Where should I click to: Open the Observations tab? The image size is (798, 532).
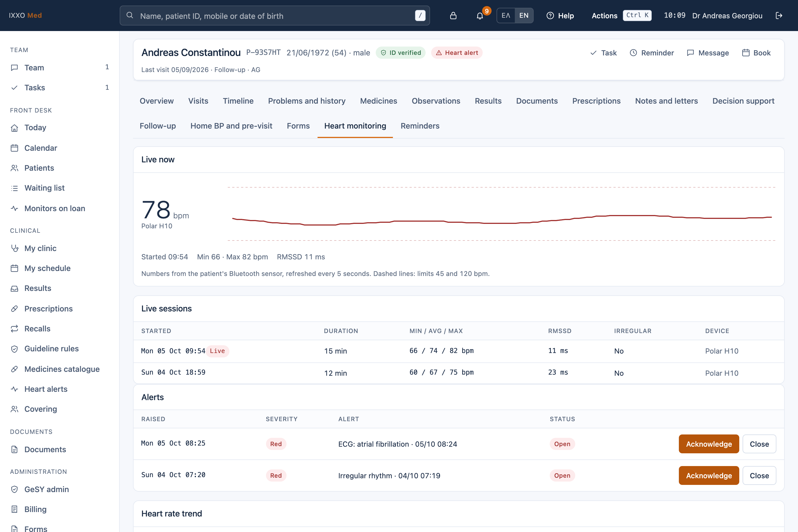tap(436, 101)
